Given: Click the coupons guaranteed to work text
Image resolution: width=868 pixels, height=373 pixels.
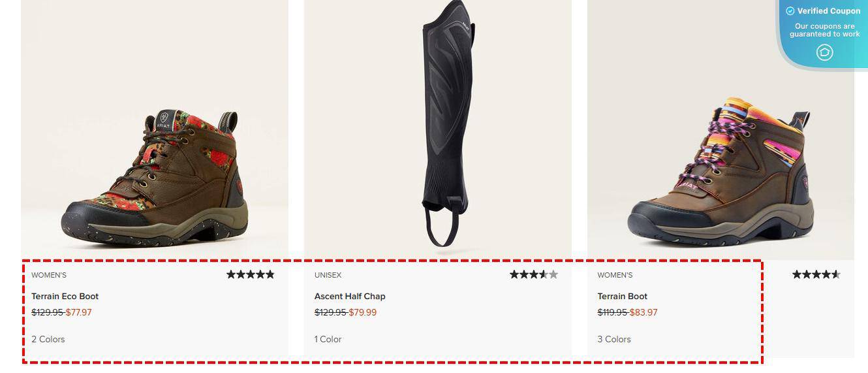Looking at the screenshot, I should [x=825, y=30].
